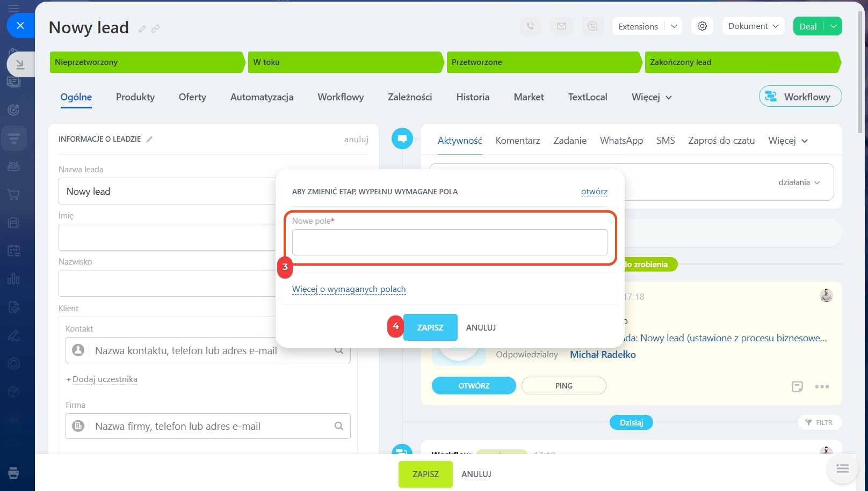Select SMS timeline tab
Viewport: 868px width, 491px height.
666,141
